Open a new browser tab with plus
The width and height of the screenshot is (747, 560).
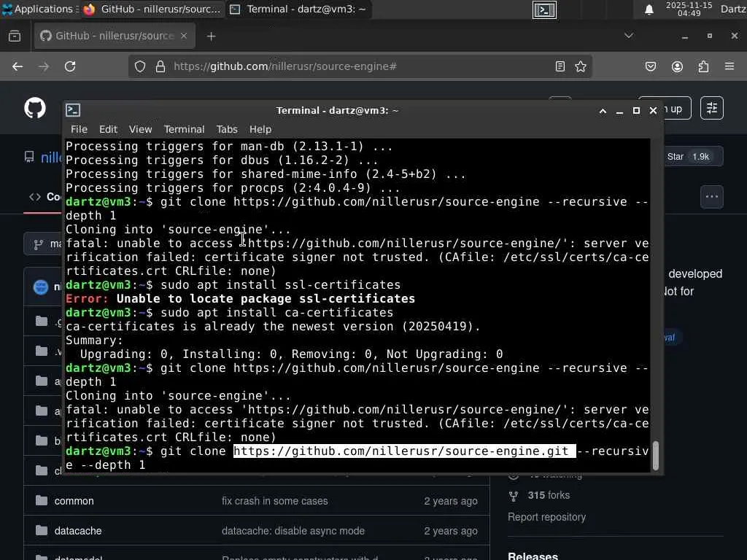211,36
